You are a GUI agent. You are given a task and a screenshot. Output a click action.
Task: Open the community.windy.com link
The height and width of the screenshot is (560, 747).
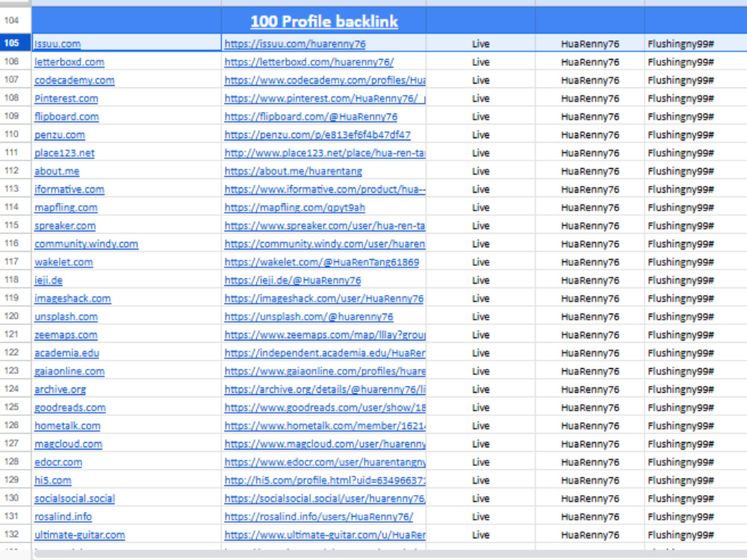(x=86, y=244)
